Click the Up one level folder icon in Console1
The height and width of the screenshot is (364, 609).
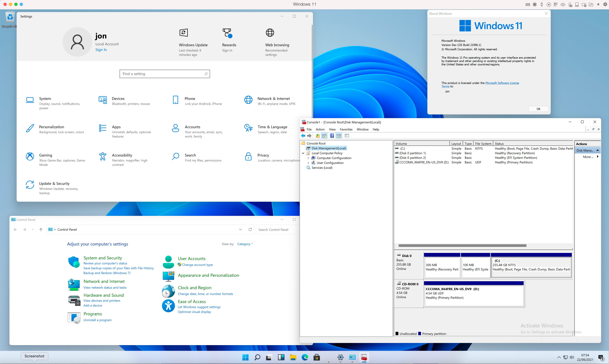coord(317,136)
